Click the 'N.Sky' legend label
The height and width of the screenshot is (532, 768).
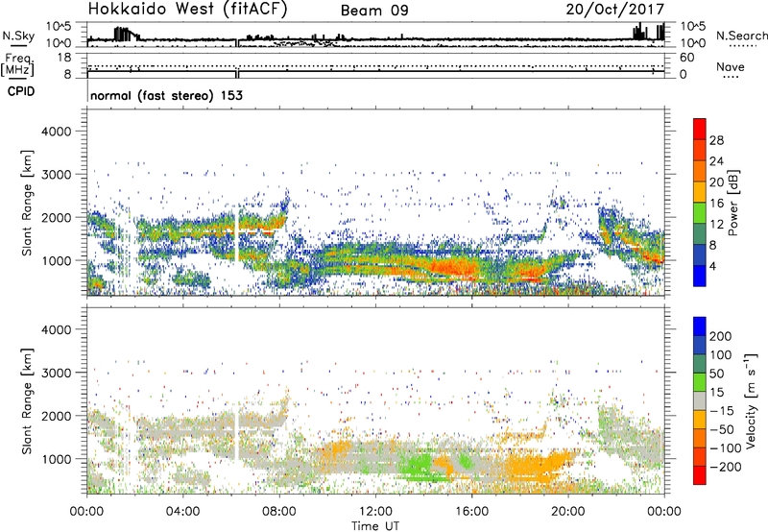tap(18, 36)
